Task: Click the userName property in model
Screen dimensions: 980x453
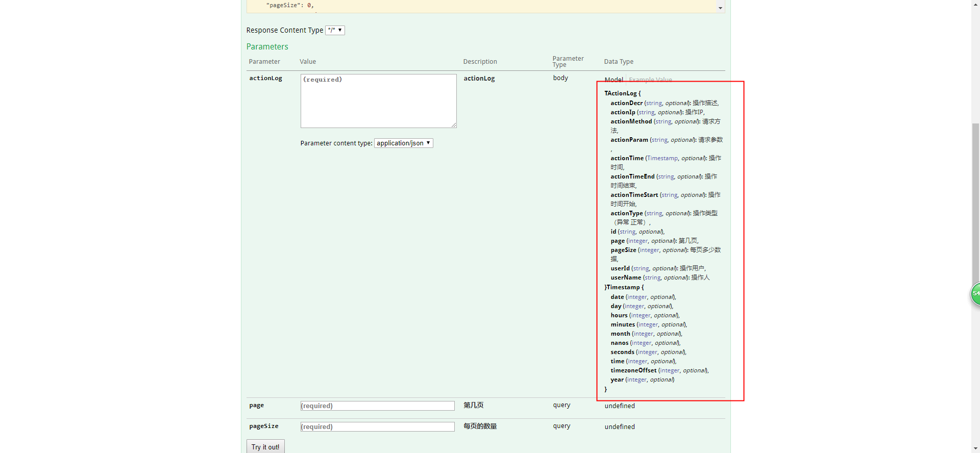Action: 626,278
